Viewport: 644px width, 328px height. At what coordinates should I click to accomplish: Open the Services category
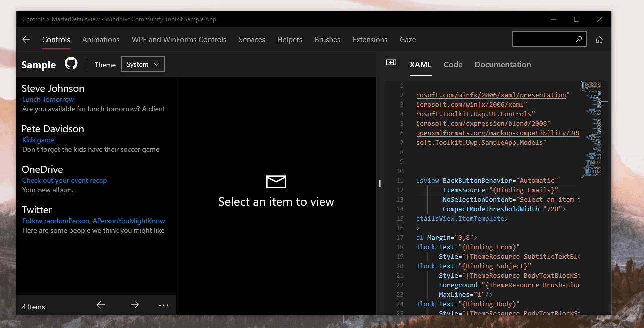tap(252, 40)
